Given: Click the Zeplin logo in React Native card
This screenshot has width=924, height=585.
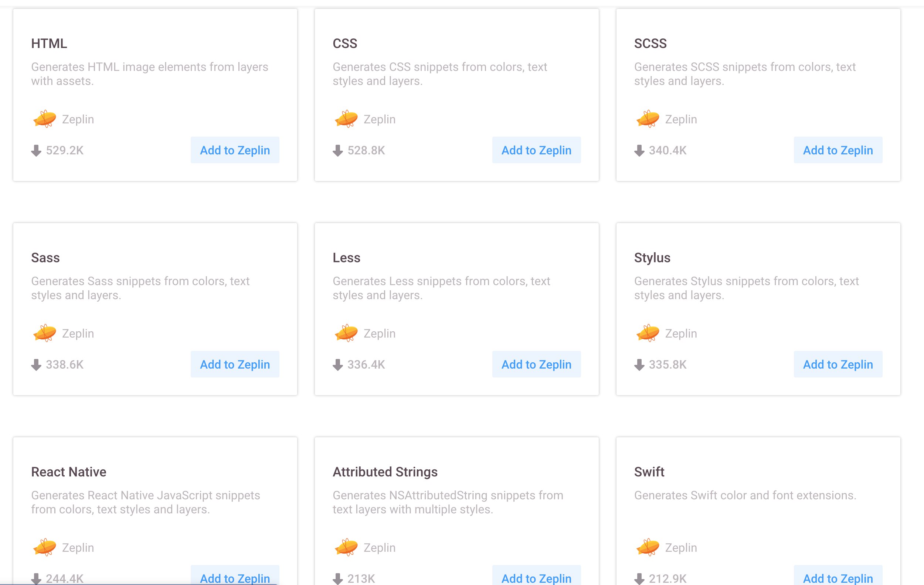Looking at the screenshot, I should 44,547.
